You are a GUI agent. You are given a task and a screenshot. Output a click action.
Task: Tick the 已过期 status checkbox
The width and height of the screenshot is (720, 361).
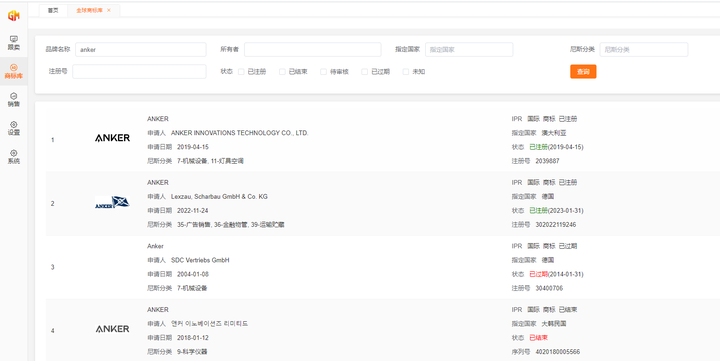pos(365,72)
